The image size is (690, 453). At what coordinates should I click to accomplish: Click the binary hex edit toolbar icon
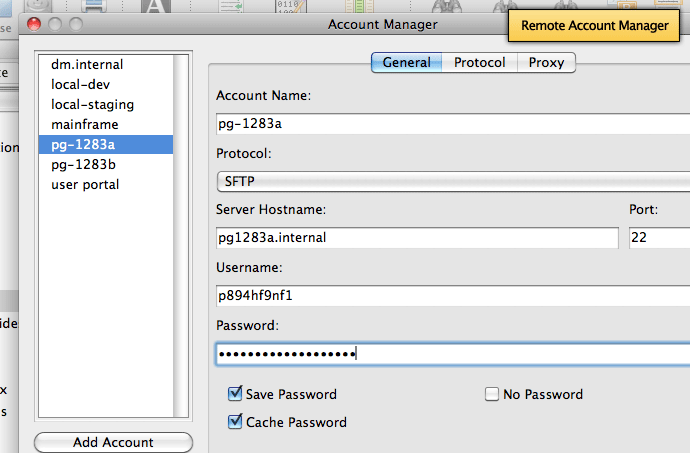290,6
